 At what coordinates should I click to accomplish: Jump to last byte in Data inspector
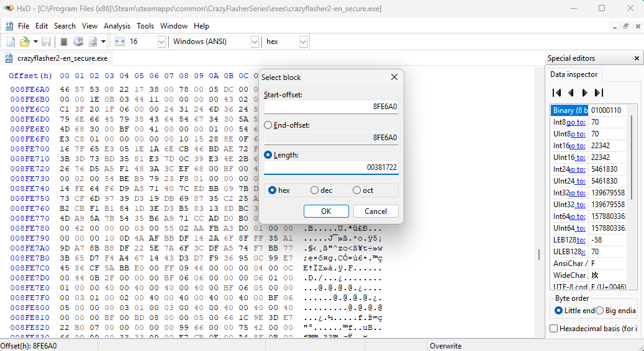(x=599, y=92)
